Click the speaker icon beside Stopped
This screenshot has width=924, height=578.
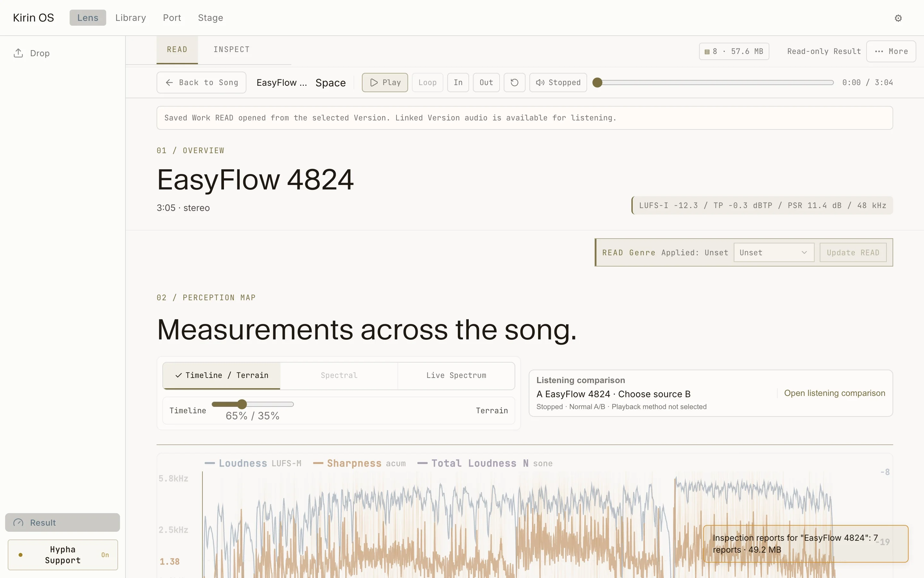click(x=540, y=83)
